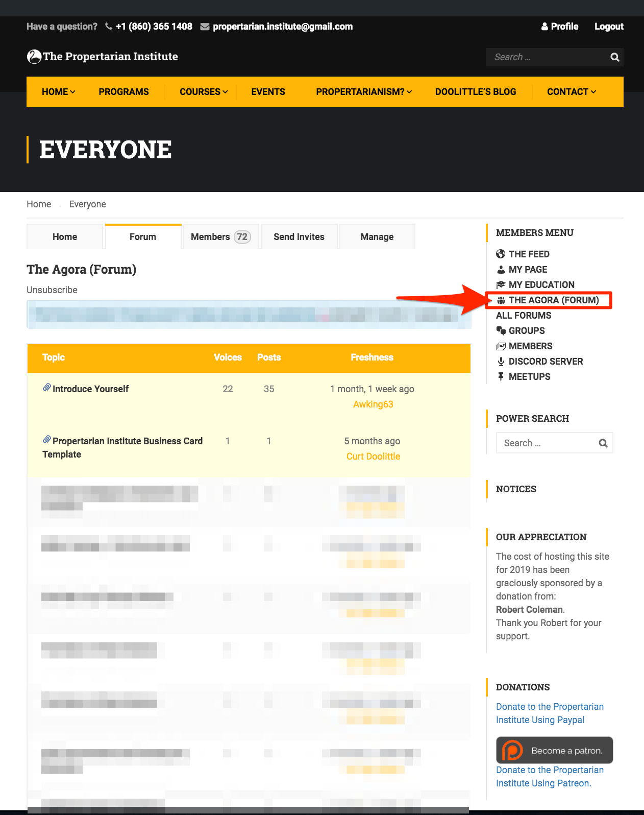
Task: Click the chat bubbles Groups icon
Action: coord(501,330)
